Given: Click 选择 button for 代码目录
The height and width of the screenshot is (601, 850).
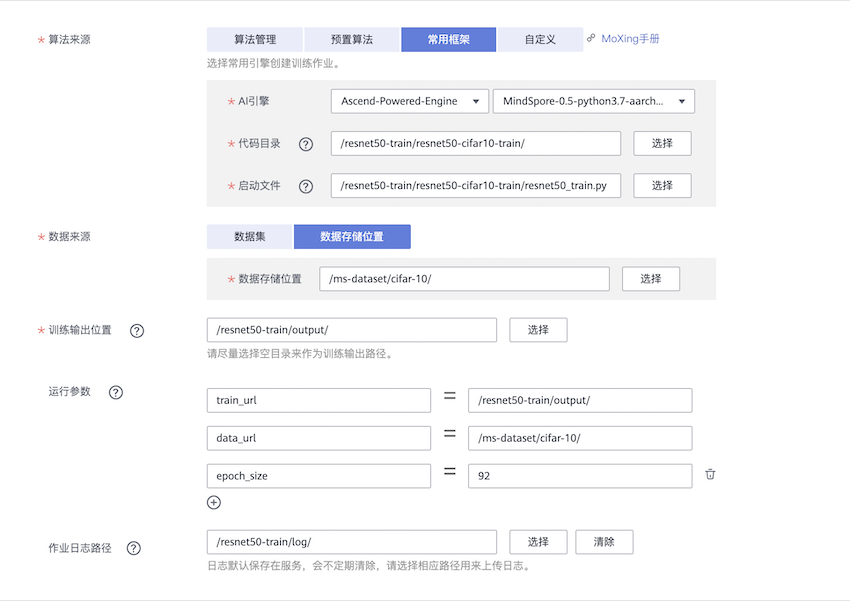Looking at the screenshot, I should click(x=662, y=143).
